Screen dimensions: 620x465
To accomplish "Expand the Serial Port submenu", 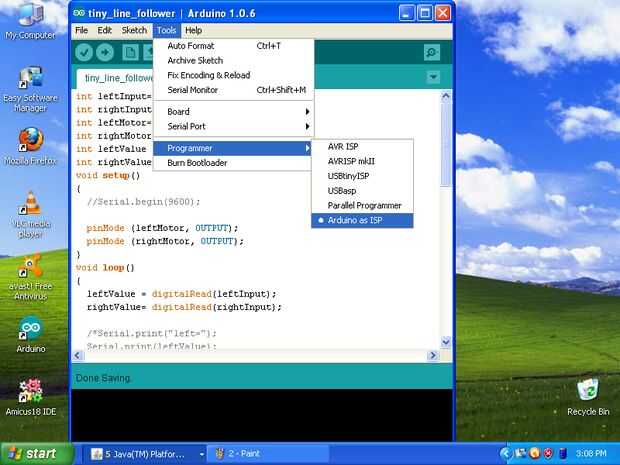I will click(x=232, y=127).
